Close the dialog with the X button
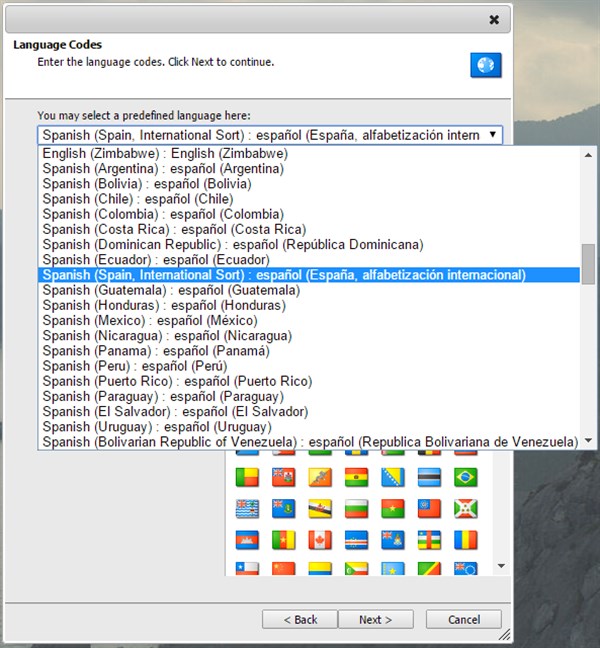This screenshot has width=600, height=648. (494, 19)
